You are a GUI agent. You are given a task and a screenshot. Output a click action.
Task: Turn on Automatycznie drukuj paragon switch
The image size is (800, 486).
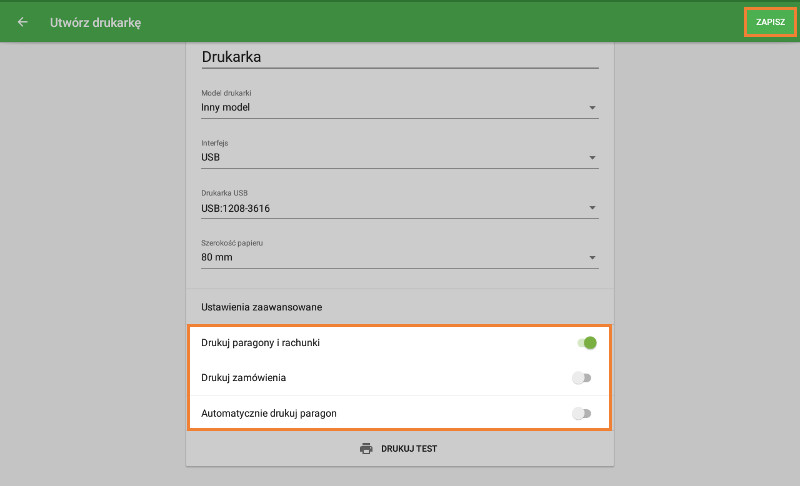pyautogui.click(x=581, y=413)
